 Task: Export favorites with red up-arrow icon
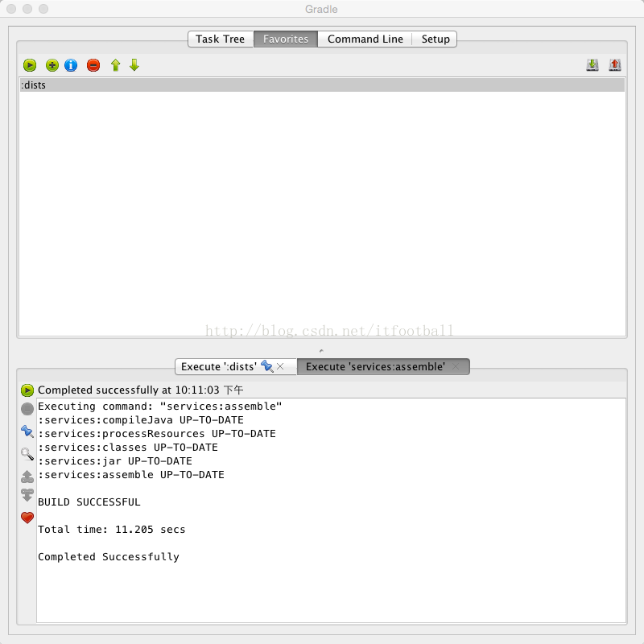pyautogui.click(x=615, y=65)
